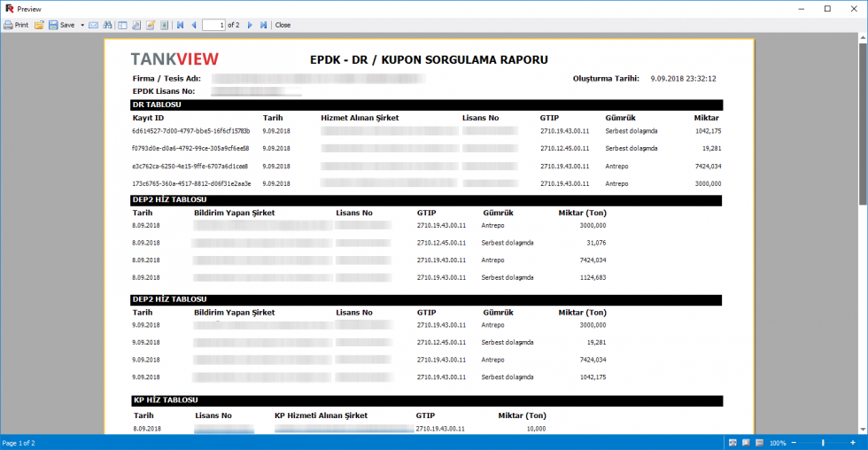Click the edit page pencil icon
The image size is (868, 450).
point(151,25)
